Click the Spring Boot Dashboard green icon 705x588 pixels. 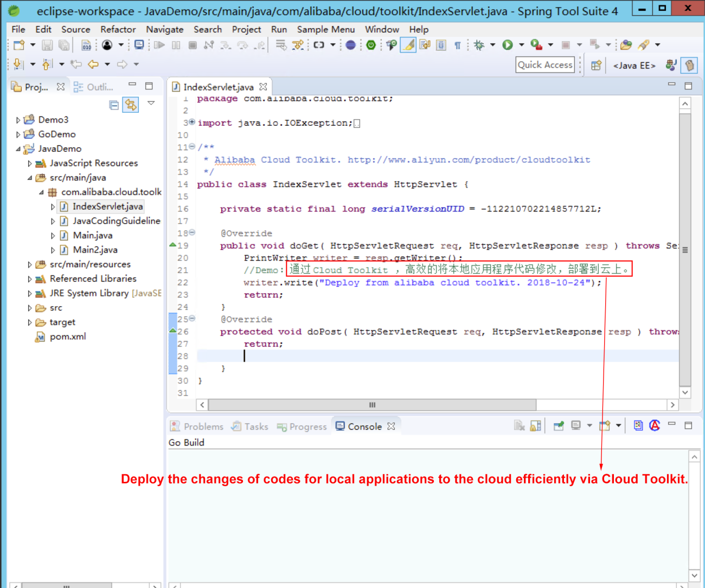tap(371, 45)
